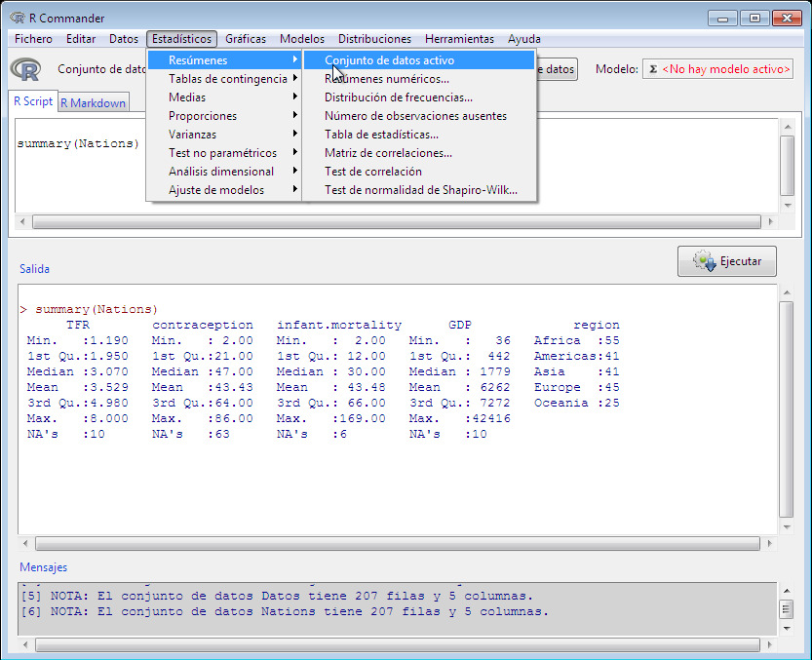
Task: Click Mensajes scrollbar down arrow
Action: (787, 629)
